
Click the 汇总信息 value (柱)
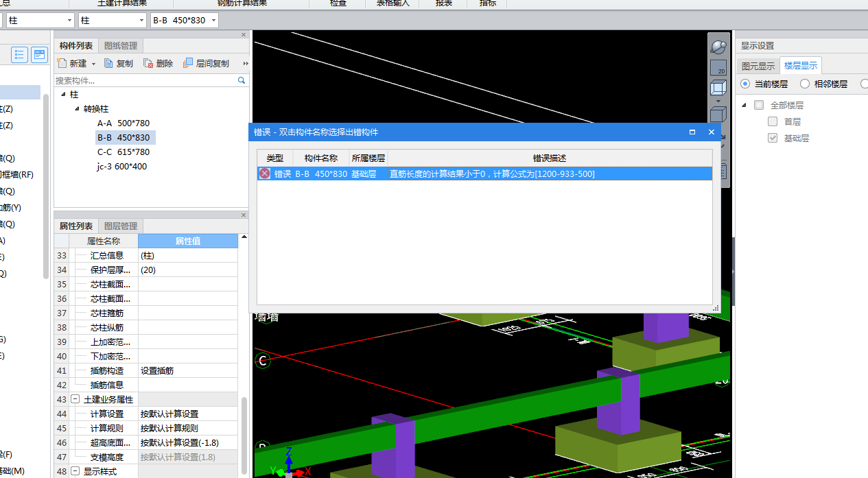[188, 255]
